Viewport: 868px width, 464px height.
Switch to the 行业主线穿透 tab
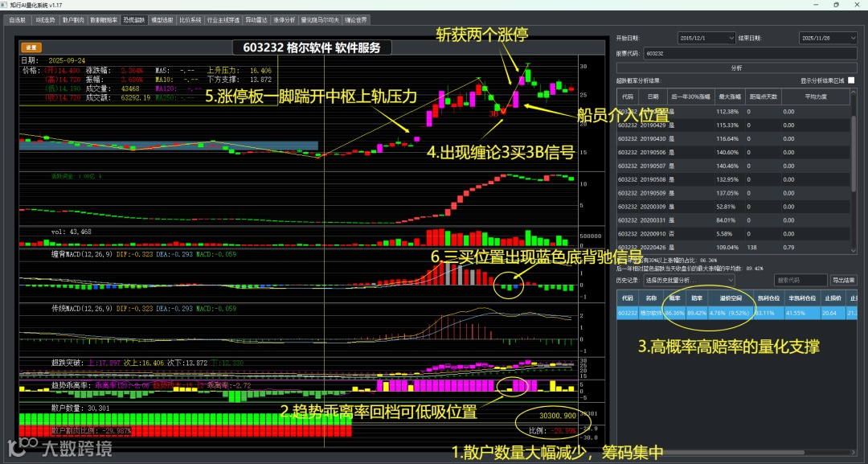click(x=223, y=20)
